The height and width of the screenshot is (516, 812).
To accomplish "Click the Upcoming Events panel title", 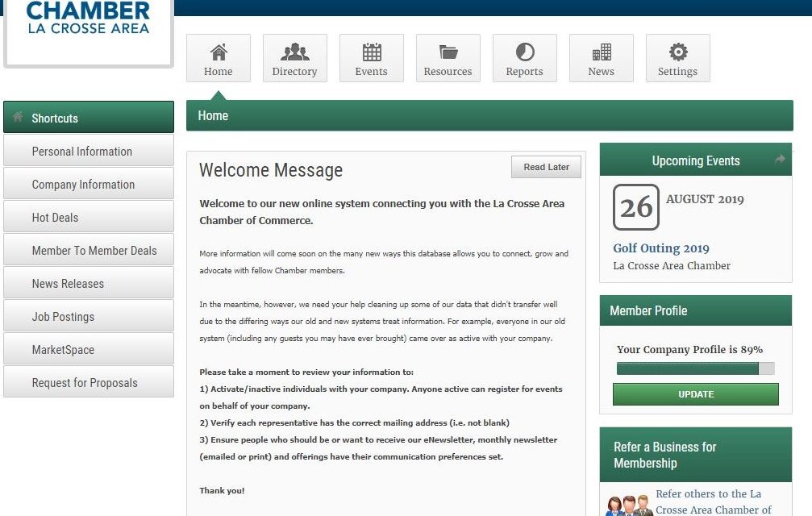I will click(696, 160).
